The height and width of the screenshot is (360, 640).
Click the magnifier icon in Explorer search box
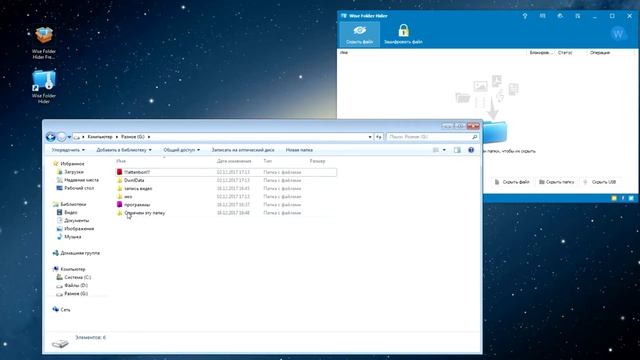point(474,137)
